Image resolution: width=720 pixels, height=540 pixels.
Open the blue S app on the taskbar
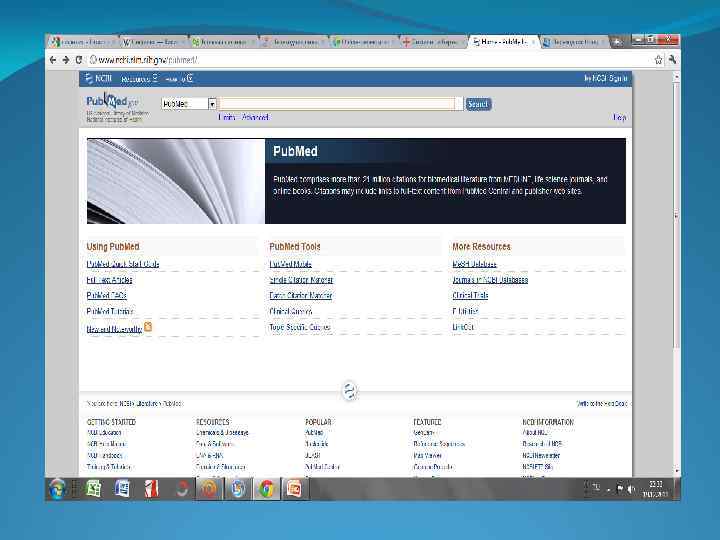tap(238, 489)
